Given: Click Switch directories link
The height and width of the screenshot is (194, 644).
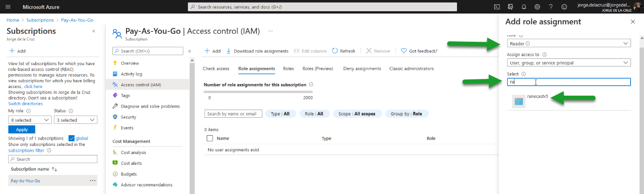Looking at the screenshot, I should point(26,104).
